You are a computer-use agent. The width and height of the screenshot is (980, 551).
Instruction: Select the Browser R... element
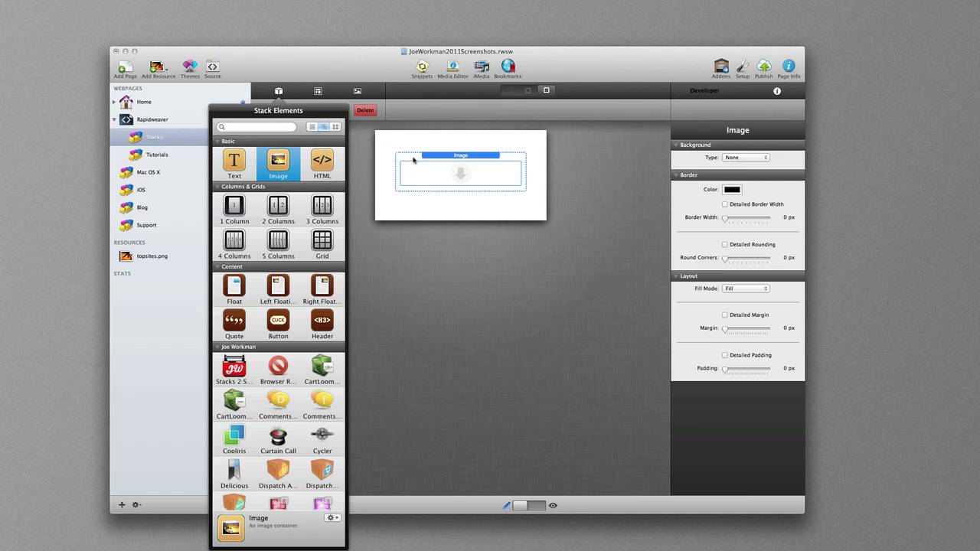pos(278,370)
